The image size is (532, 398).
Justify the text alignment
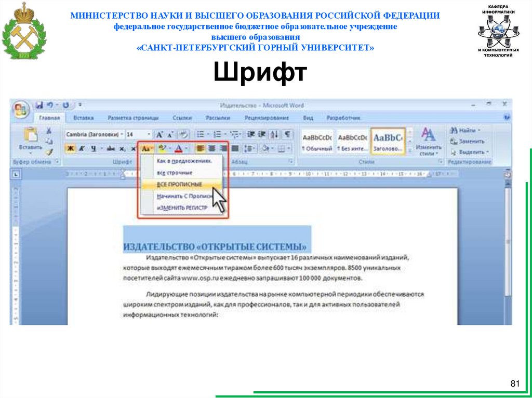(x=235, y=148)
